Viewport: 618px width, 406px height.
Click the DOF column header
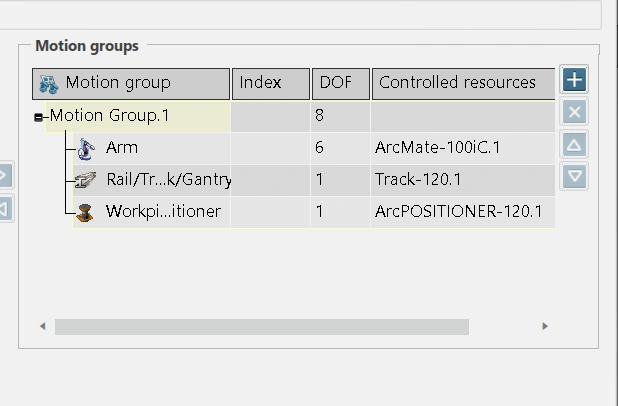pyautogui.click(x=340, y=83)
